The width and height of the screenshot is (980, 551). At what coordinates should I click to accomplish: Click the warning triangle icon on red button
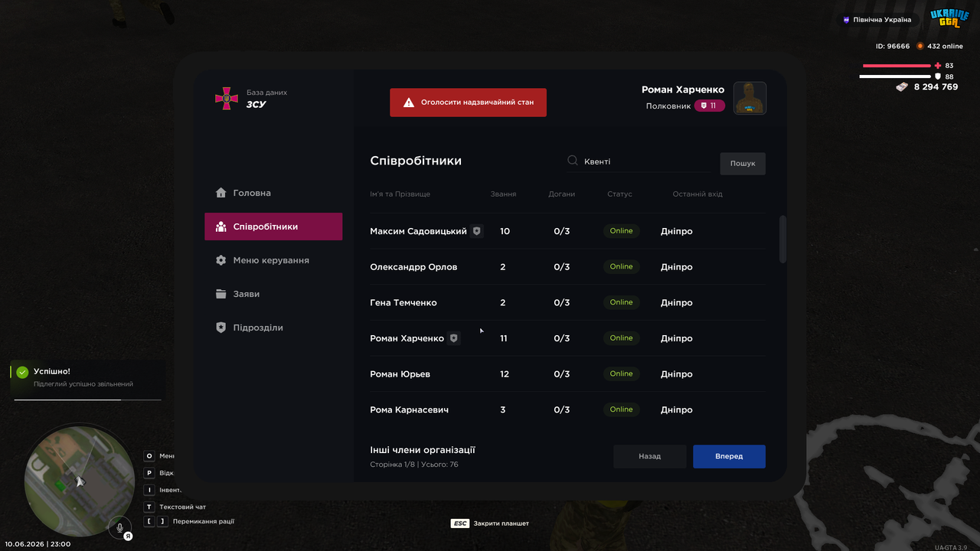(409, 102)
